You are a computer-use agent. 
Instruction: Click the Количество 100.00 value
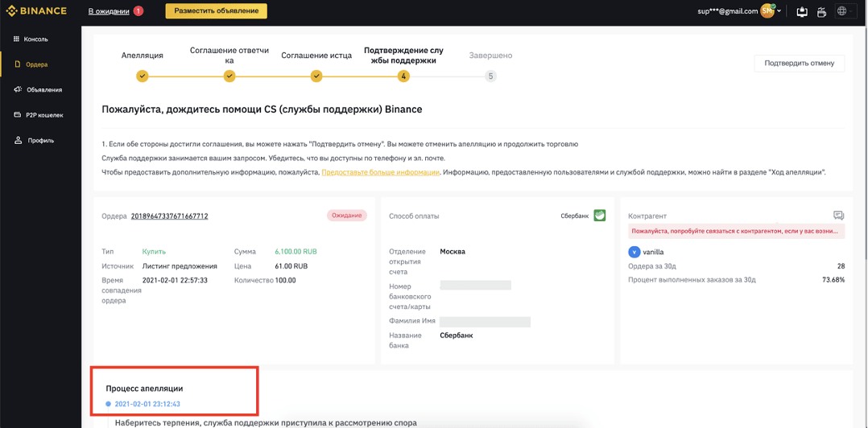286,280
